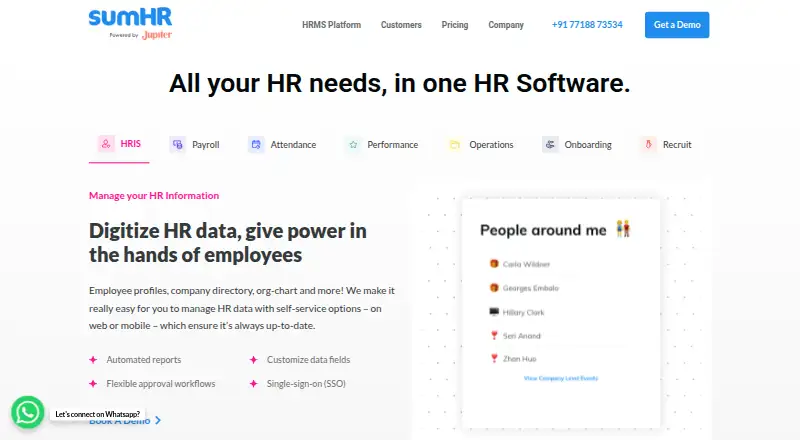Open the Company menu
The image size is (800, 440).
click(506, 25)
